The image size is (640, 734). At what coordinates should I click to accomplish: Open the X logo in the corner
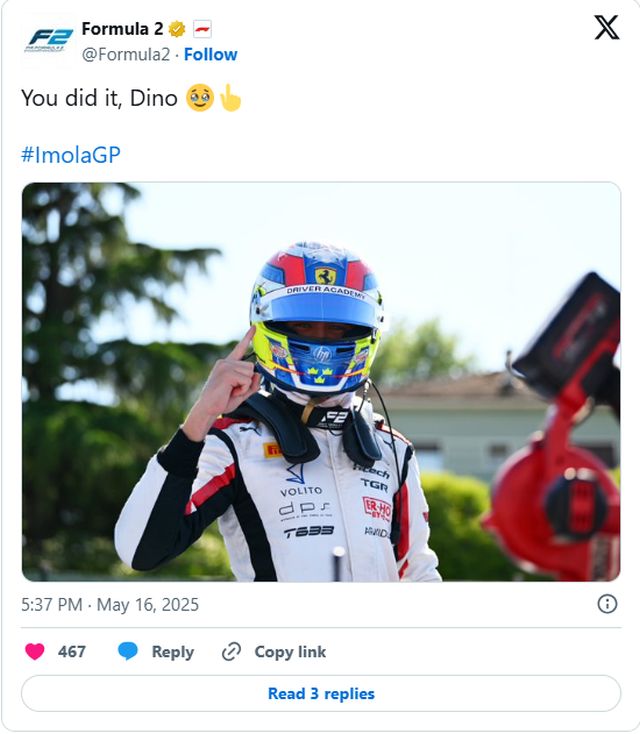pyautogui.click(x=606, y=28)
